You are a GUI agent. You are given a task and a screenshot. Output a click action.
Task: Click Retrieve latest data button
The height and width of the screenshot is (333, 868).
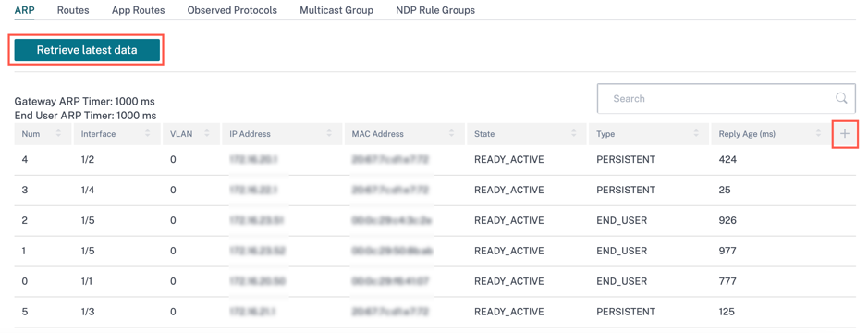pos(87,50)
